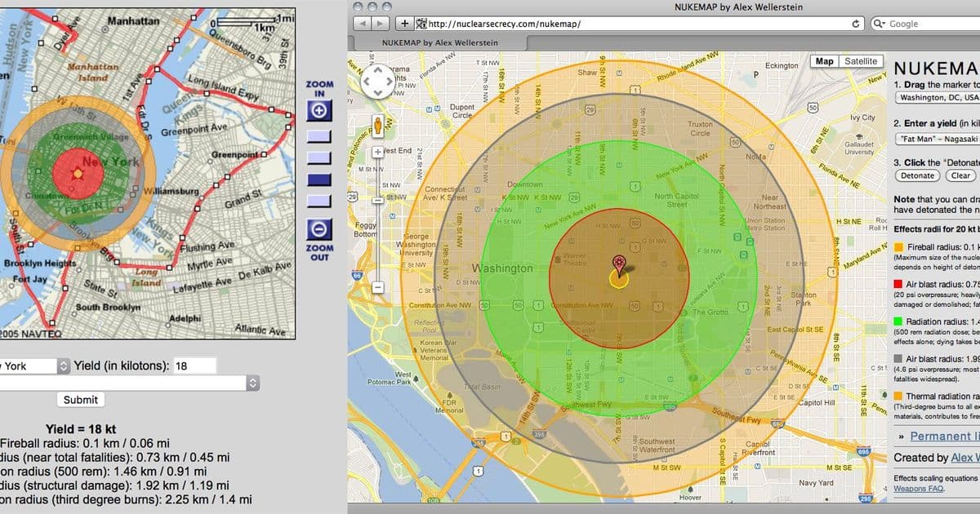Open the Permanent link hyperlink
Viewport: 980px width, 514px height.
947,436
